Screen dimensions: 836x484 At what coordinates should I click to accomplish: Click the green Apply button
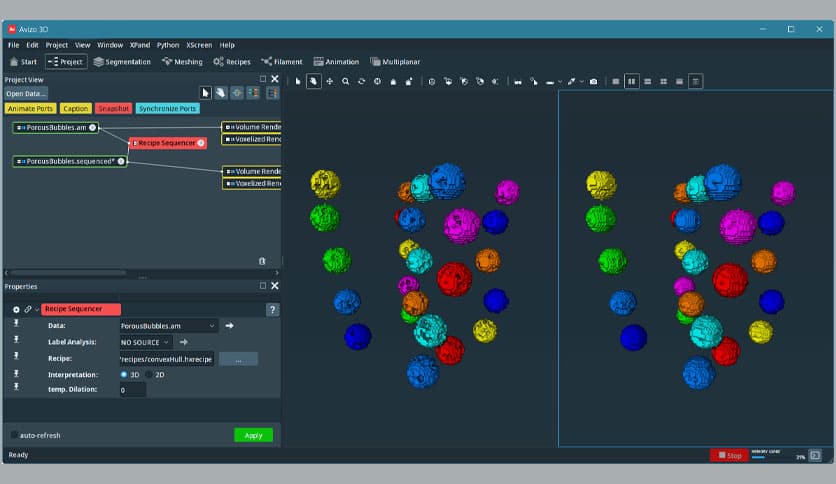tap(253, 435)
